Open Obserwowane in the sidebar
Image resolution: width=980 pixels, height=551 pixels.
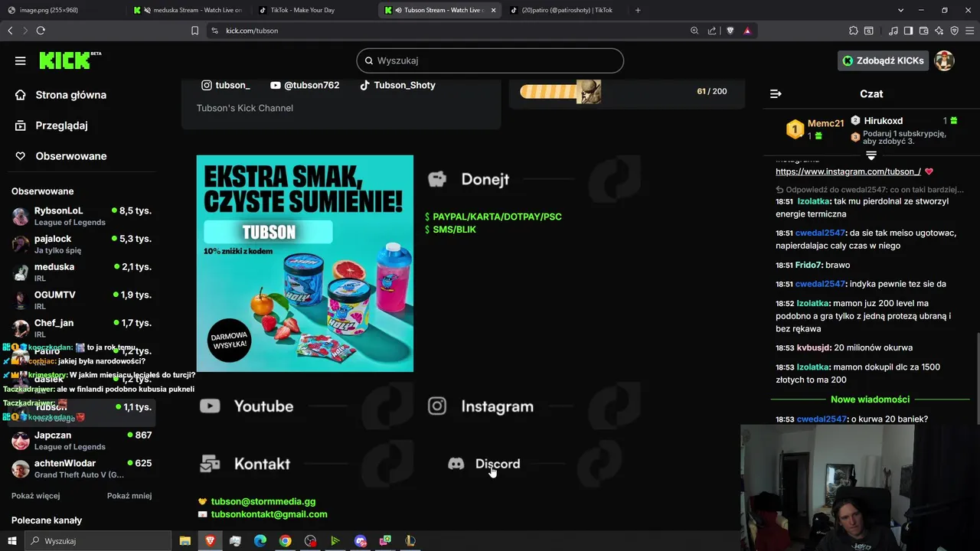click(x=70, y=156)
